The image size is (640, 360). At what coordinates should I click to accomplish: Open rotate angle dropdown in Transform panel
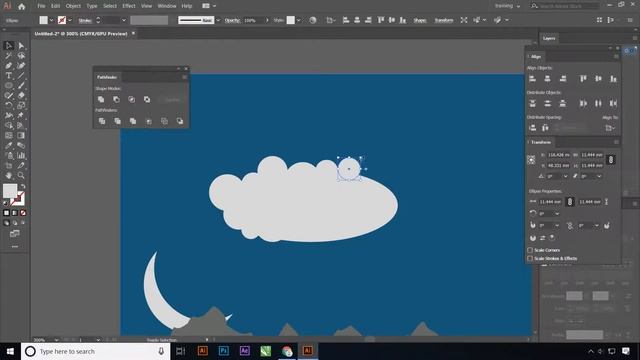(x=565, y=176)
